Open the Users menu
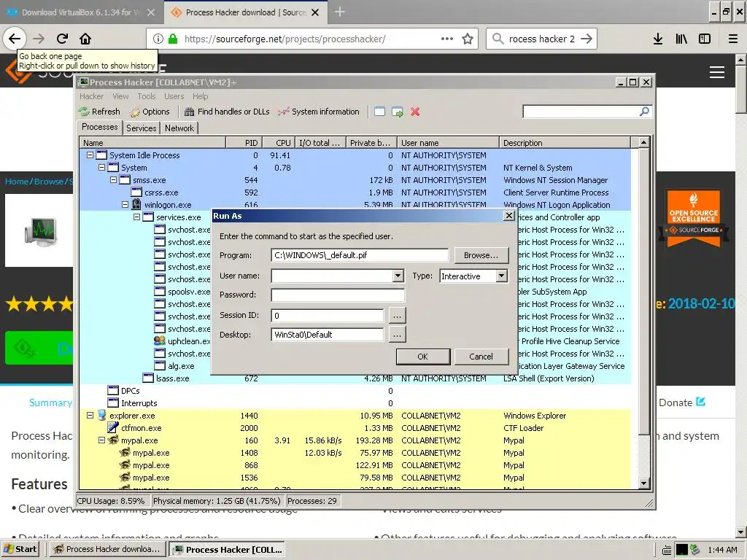747x560 pixels. pos(174,96)
